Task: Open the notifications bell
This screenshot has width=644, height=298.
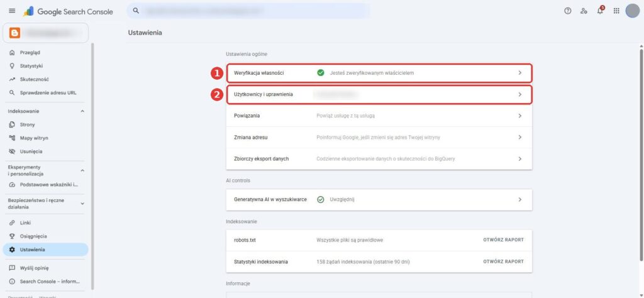Action: pyautogui.click(x=600, y=11)
